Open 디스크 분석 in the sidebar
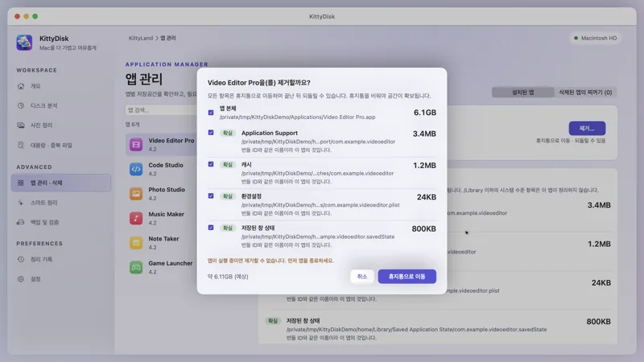Viewport: 644px width, 362px height. (61, 106)
